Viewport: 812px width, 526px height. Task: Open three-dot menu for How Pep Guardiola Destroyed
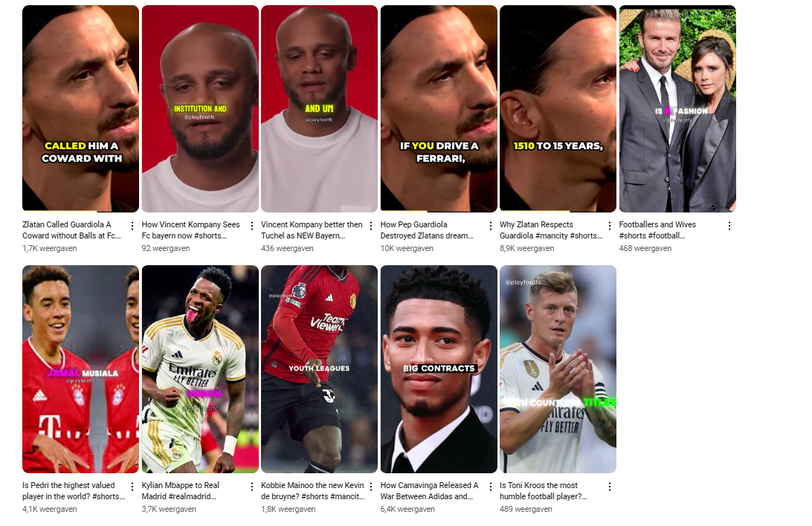(x=491, y=226)
